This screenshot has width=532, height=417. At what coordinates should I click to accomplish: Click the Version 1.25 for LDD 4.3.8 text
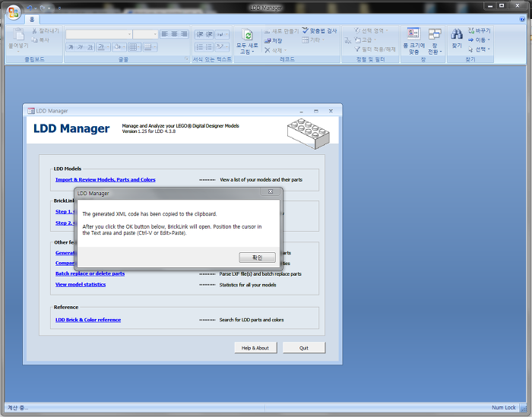coord(149,131)
